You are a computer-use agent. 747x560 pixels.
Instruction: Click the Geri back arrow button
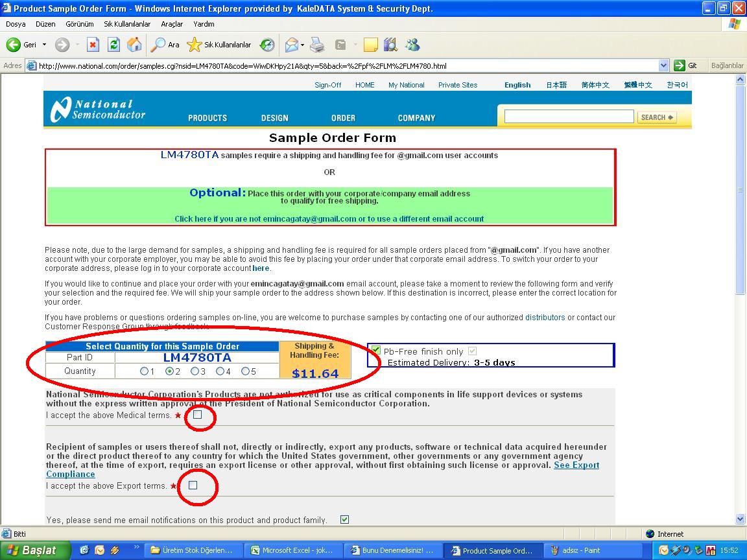14,45
